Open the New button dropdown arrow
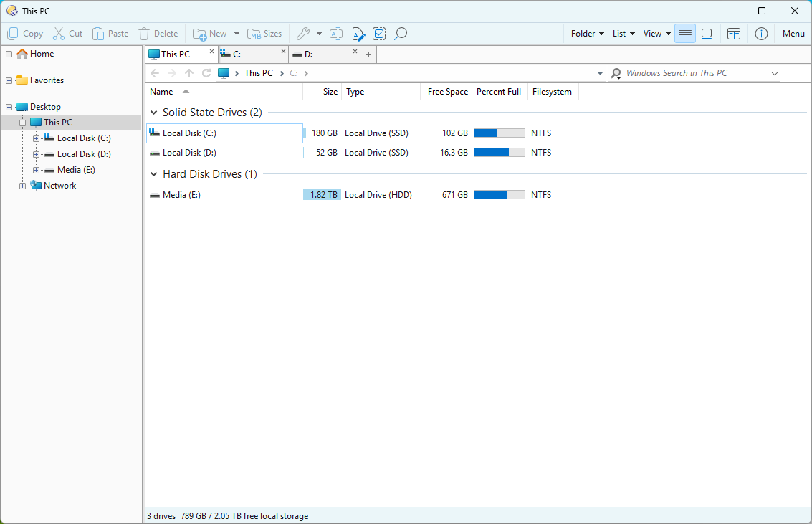This screenshot has width=812, height=524. 237,34
